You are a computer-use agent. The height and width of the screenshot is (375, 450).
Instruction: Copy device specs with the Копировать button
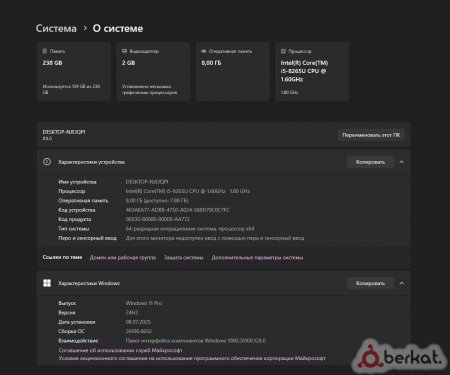[x=370, y=162]
